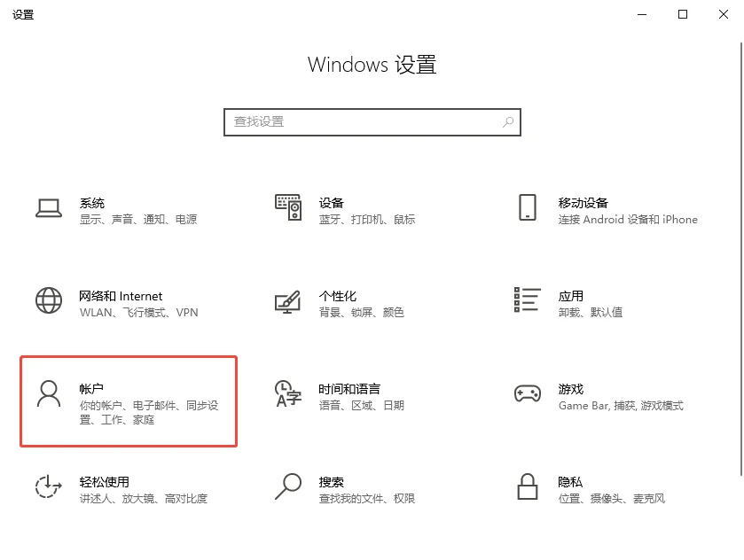Screen dimensions: 744x560
Task: Minimize the 设置 window
Action: tap(642, 15)
